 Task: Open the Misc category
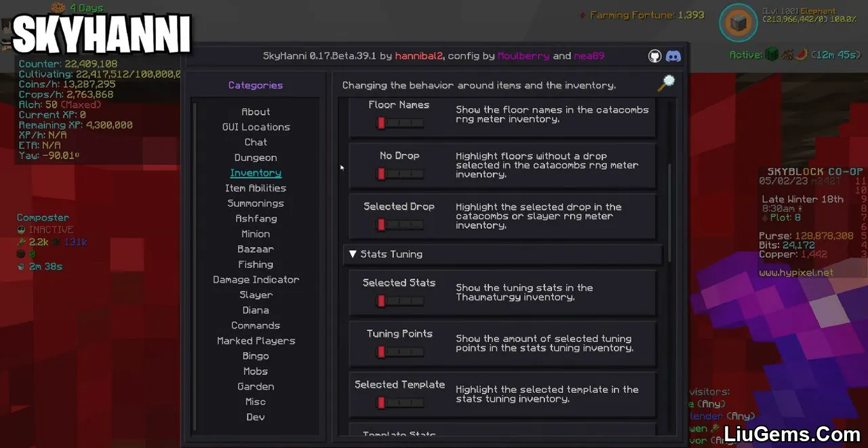click(x=256, y=402)
